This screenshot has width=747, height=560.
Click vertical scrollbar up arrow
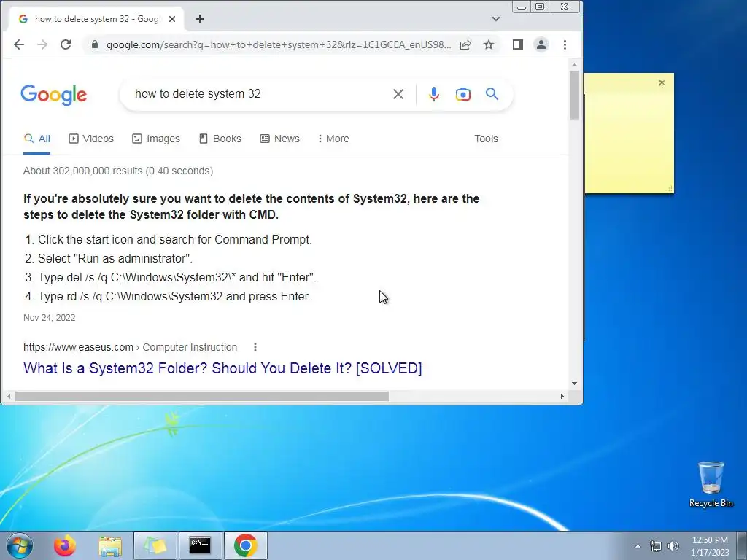point(574,65)
